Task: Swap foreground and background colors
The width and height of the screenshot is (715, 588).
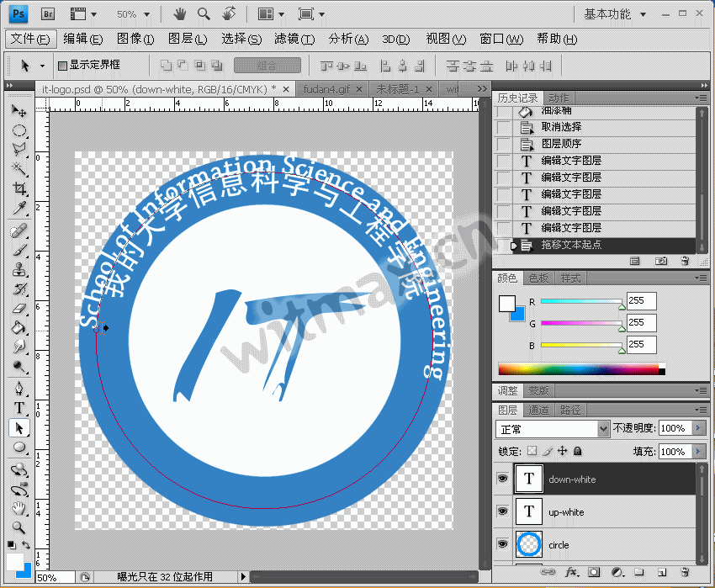Action: tap(26, 544)
